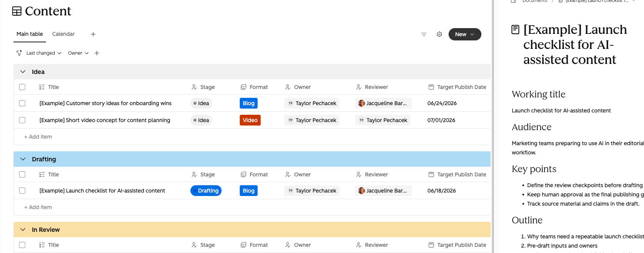Click the Reviewer column icon in Drafting group
The height and width of the screenshot is (253, 644).
point(359,174)
